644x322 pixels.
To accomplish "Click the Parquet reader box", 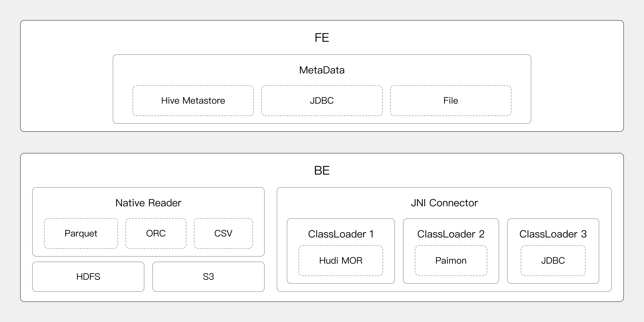I will (81, 233).
